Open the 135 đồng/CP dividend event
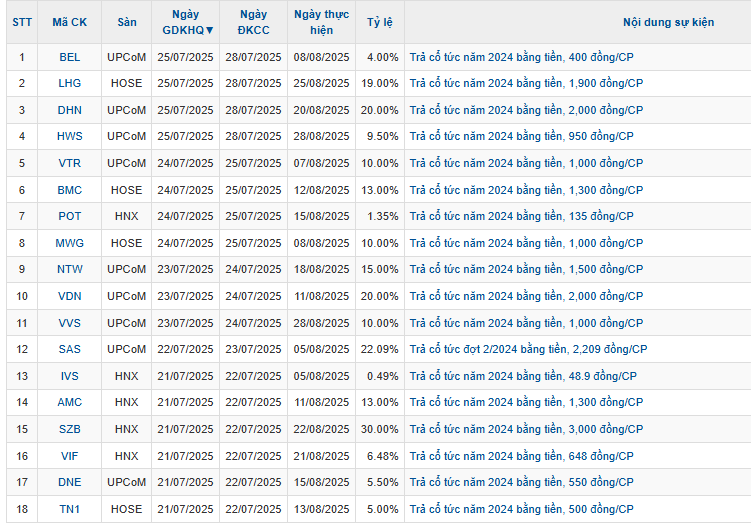 tap(521, 216)
